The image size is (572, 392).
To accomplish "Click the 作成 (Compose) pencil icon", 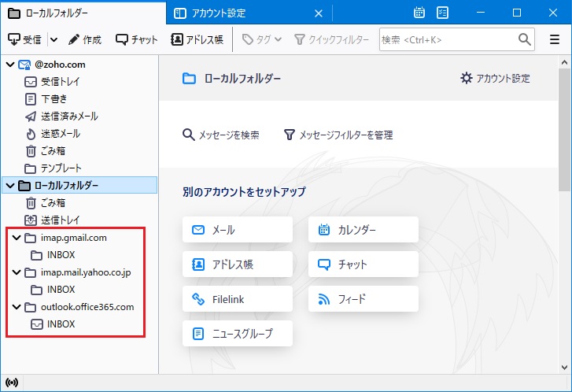I will pyautogui.click(x=74, y=39).
